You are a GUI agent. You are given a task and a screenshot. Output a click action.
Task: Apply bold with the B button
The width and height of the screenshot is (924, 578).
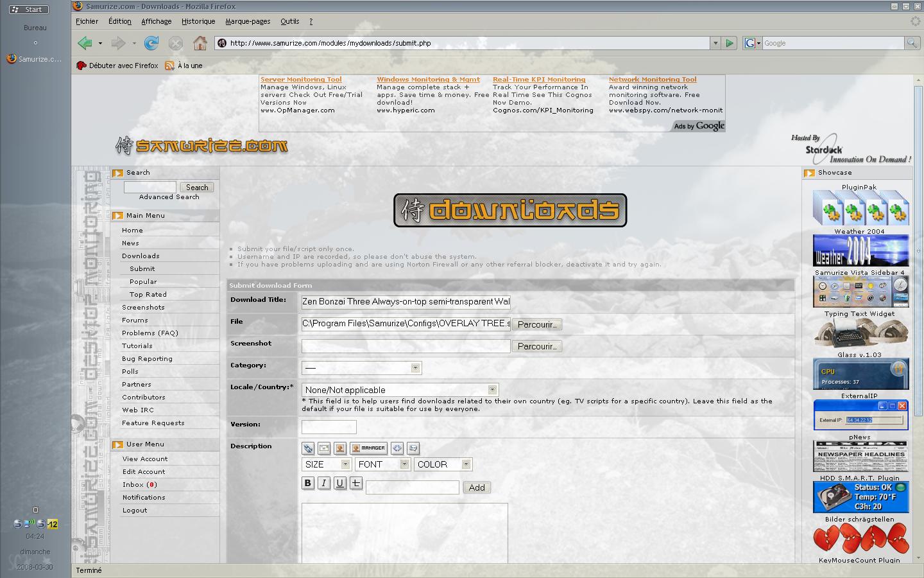(308, 483)
